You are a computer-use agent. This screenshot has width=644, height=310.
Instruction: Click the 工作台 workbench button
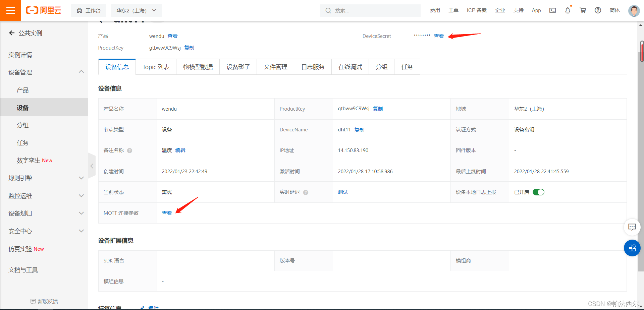point(89,10)
